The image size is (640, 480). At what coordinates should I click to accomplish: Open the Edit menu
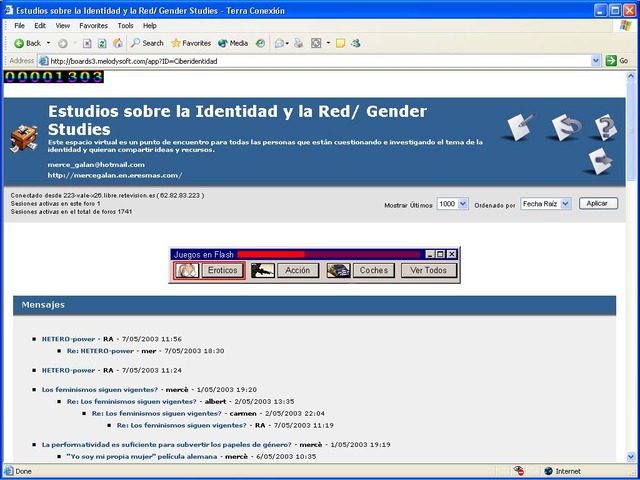click(x=40, y=26)
